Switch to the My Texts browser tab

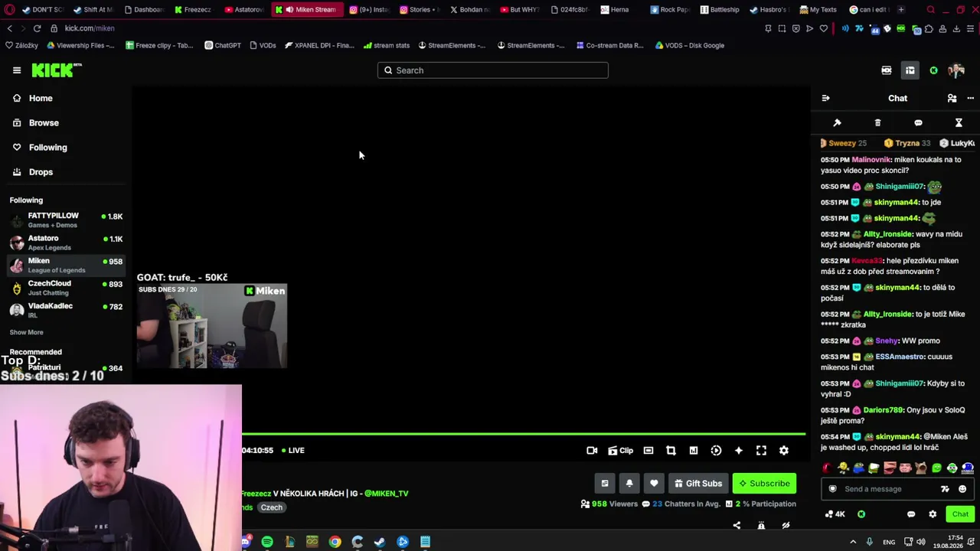pos(818,10)
